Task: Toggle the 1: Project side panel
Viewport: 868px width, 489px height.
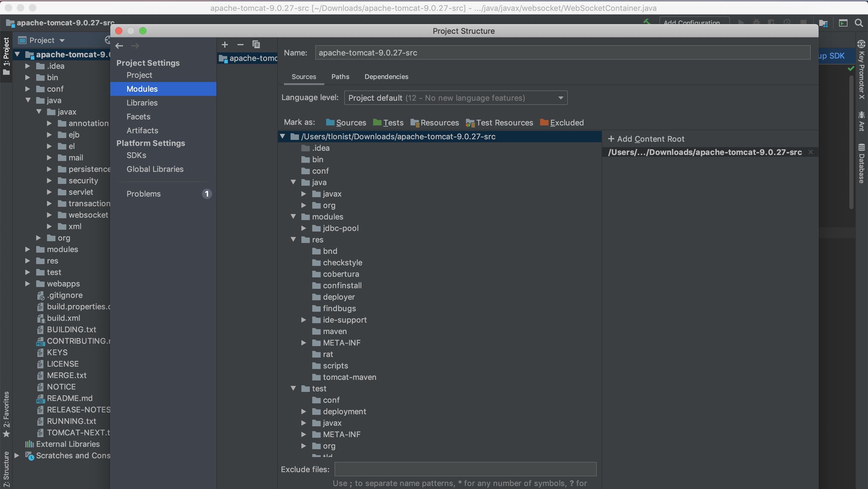Action: (x=6, y=56)
